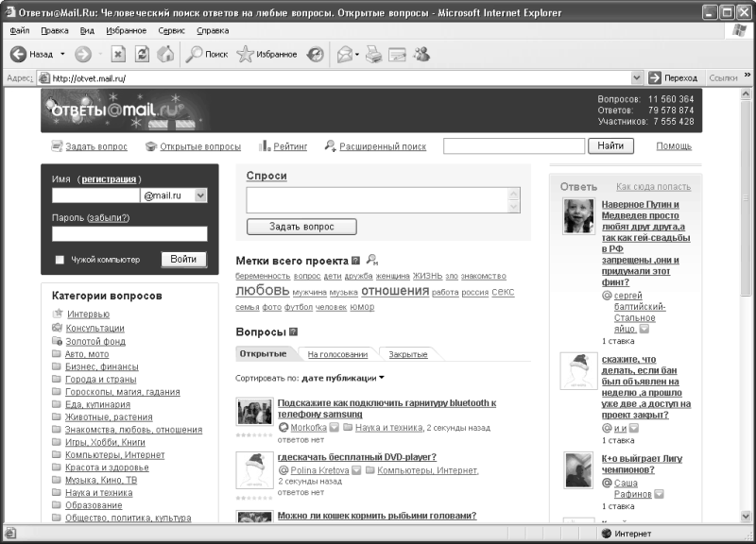
Task: Click the Mail envelope toolbar icon
Action: tap(344, 55)
